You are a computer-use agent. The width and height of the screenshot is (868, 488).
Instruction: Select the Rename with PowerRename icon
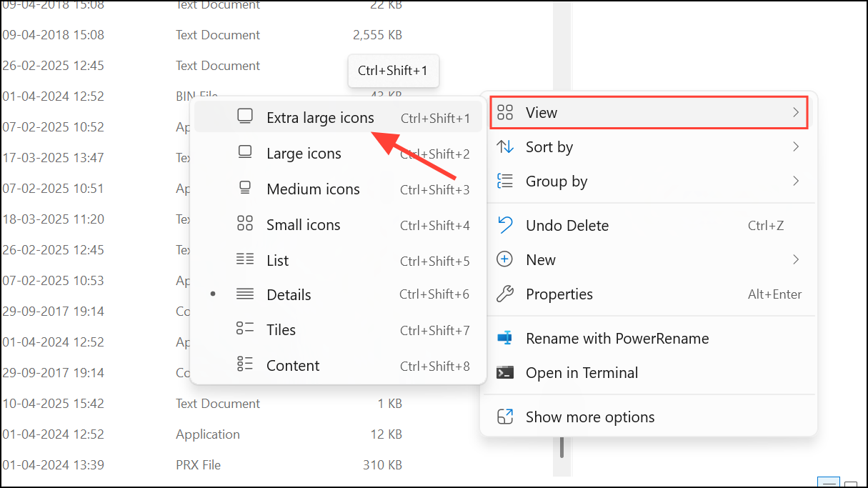507,338
